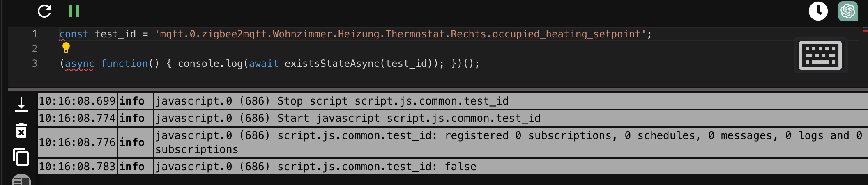Clear the log with the delete icon
This screenshot has width=868, height=185.
(21, 131)
